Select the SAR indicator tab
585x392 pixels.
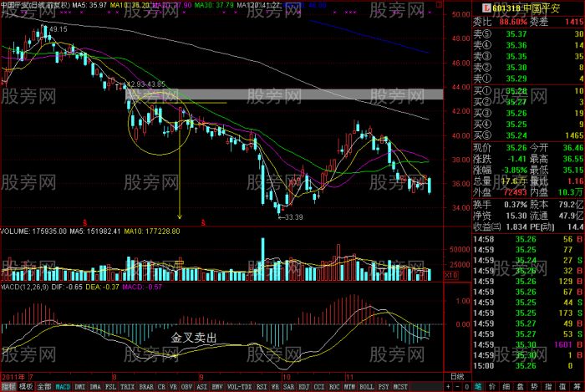pos(289,387)
